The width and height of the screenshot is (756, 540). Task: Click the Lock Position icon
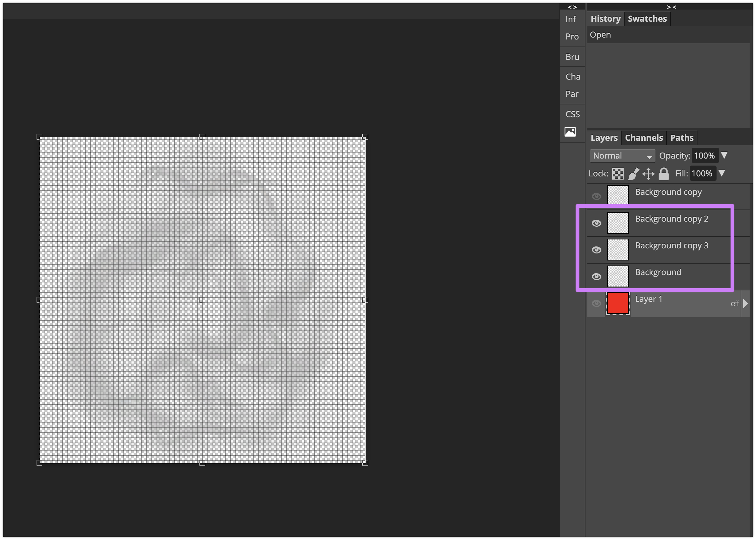pyautogui.click(x=648, y=173)
